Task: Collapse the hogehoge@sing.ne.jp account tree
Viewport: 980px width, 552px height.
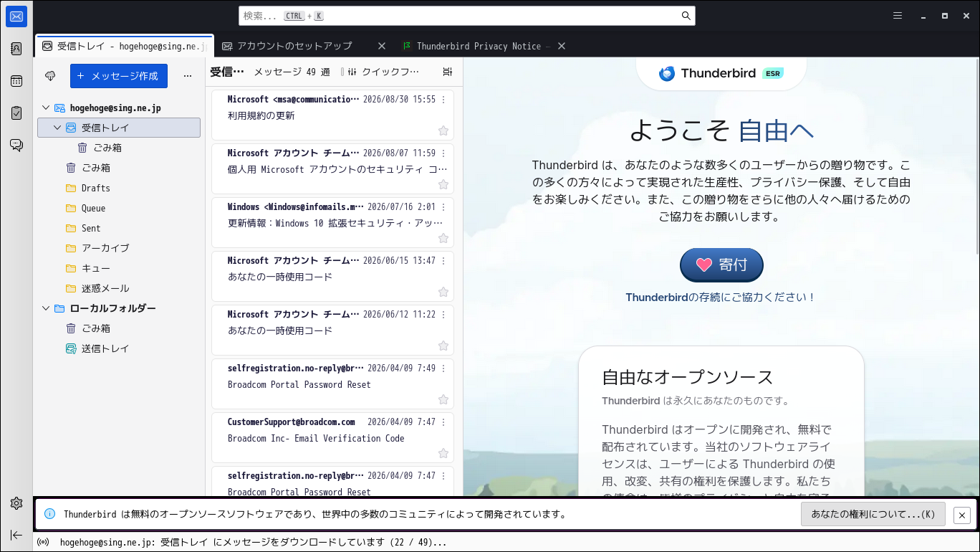Action: 46,108
